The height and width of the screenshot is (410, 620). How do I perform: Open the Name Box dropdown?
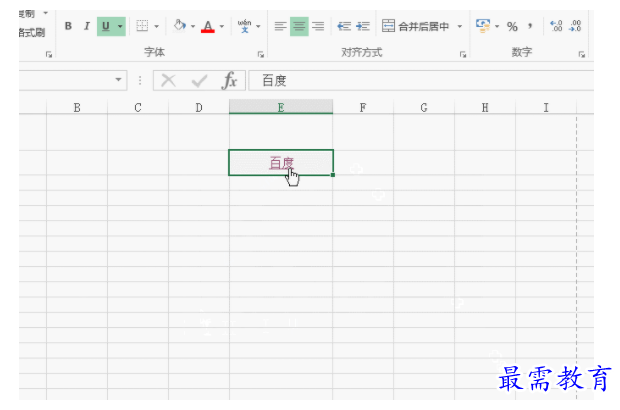118,80
